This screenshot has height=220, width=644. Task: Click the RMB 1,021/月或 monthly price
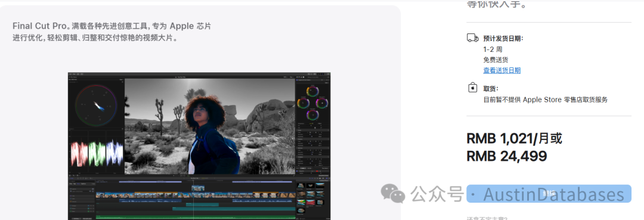[514, 139]
